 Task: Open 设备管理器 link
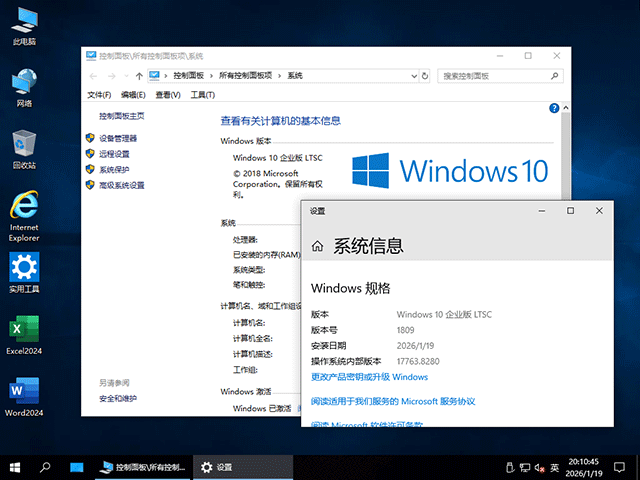coord(118,138)
